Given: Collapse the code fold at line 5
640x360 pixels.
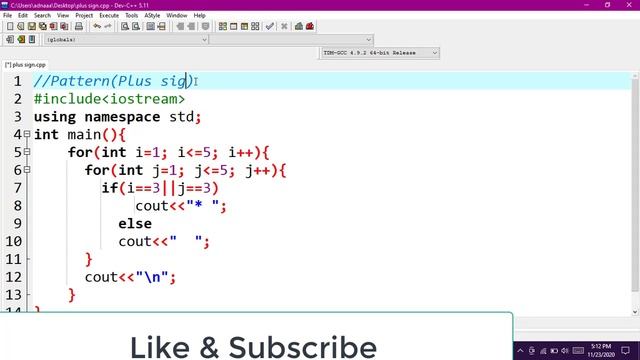Looking at the screenshot, I should pos(27,152).
